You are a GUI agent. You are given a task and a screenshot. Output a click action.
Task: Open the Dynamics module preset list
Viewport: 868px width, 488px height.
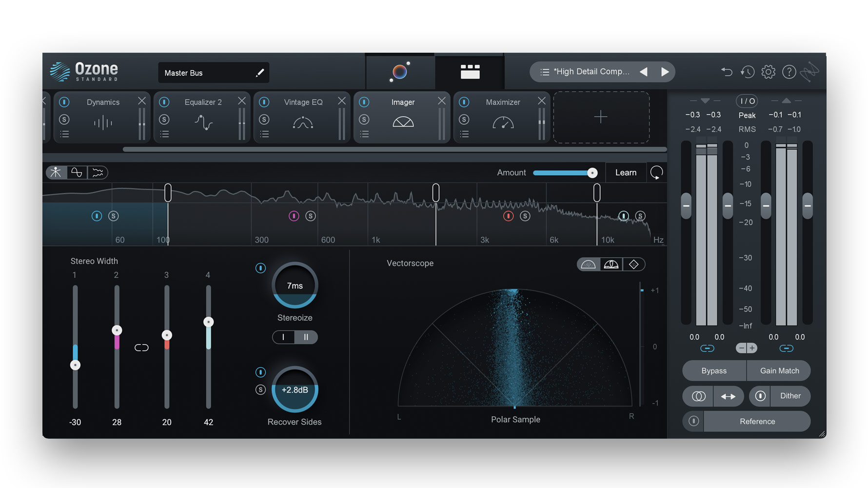coord(64,134)
